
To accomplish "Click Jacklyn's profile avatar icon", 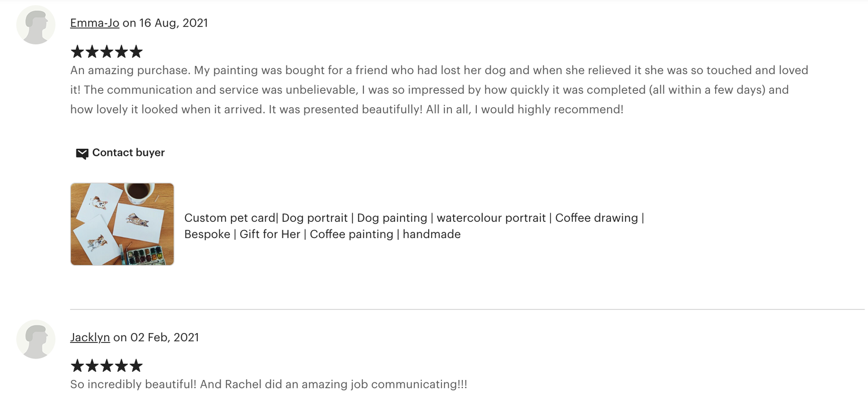I will (x=36, y=339).
